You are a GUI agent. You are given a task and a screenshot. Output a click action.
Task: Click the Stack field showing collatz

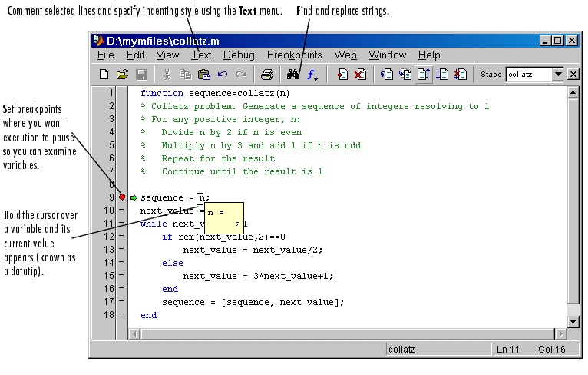pyautogui.click(x=529, y=75)
